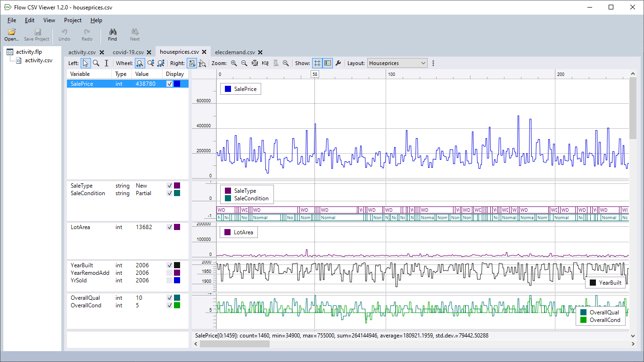
Task: Toggle the Show legend button
Action: [328, 63]
